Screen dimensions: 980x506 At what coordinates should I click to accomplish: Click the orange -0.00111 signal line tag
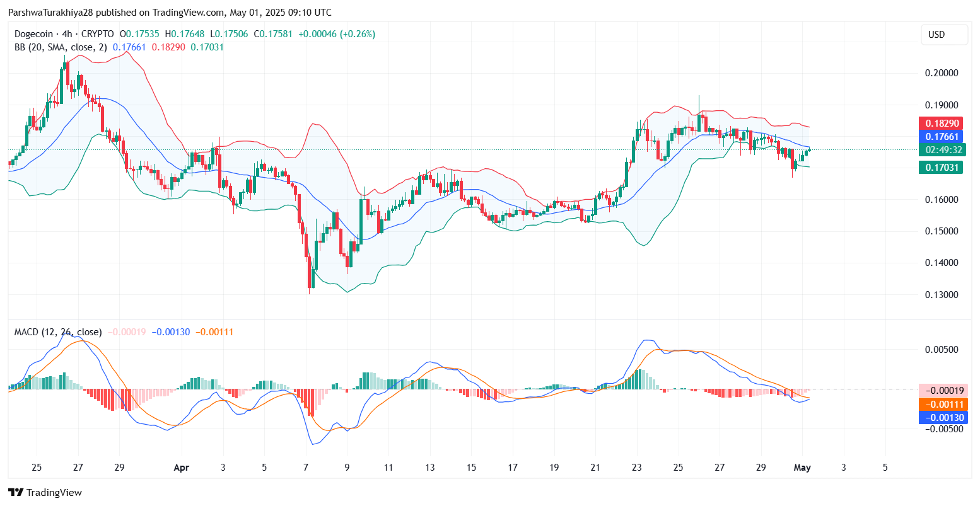(942, 404)
